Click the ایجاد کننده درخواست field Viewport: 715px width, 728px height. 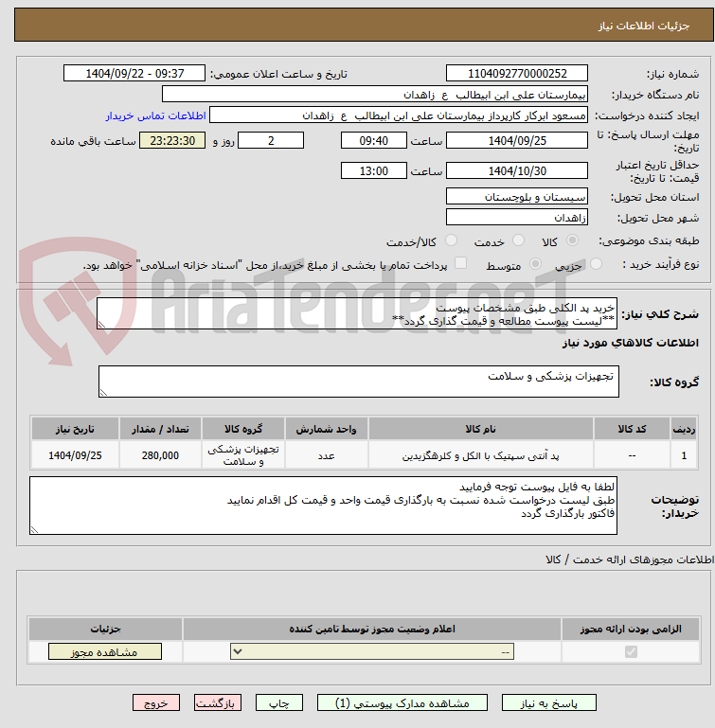pos(399,115)
